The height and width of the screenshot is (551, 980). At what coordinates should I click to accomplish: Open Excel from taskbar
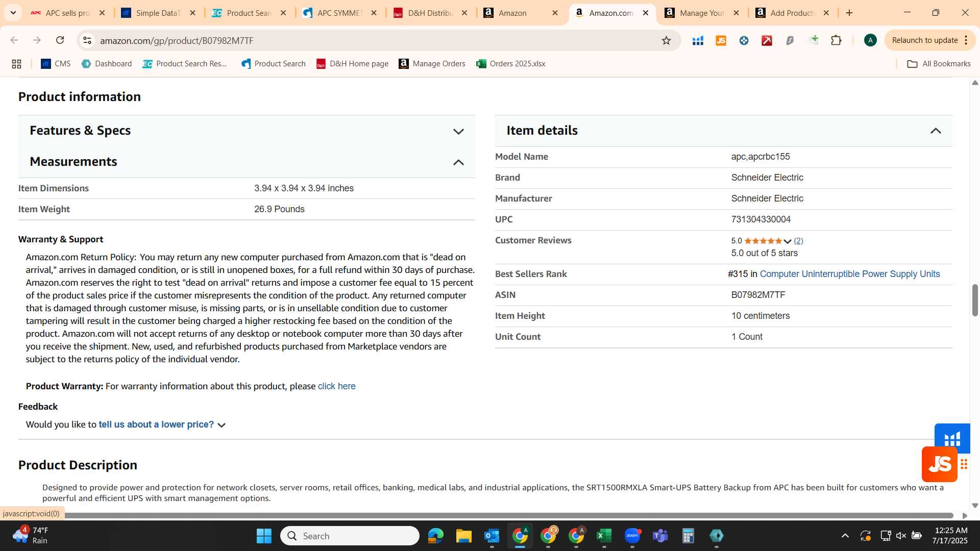tap(604, 536)
